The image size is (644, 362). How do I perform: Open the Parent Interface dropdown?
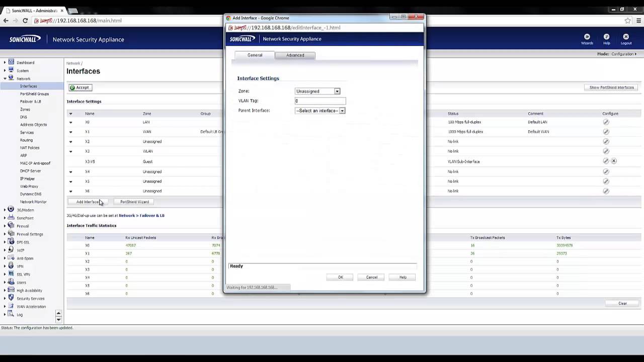(320, 111)
